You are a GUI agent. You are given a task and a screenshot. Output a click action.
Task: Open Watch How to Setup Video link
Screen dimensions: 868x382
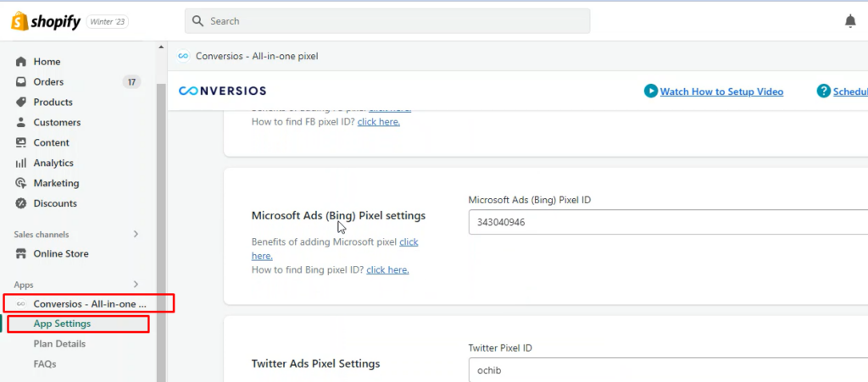click(721, 91)
